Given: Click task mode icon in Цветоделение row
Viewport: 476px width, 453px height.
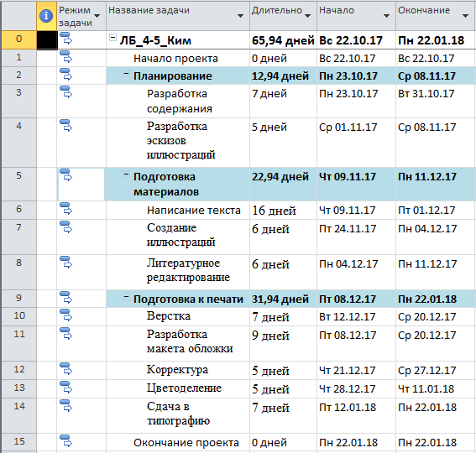Looking at the screenshot, I should (x=65, y=388).
